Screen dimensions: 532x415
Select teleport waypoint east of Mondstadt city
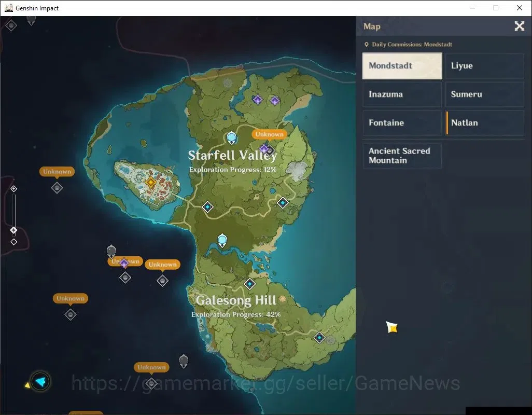coord(207,206)
